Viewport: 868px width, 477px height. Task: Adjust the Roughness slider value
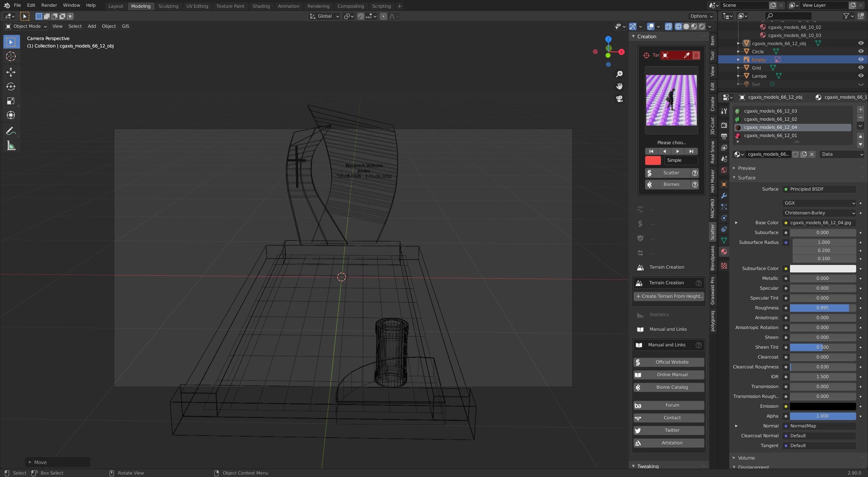(822, 308)
